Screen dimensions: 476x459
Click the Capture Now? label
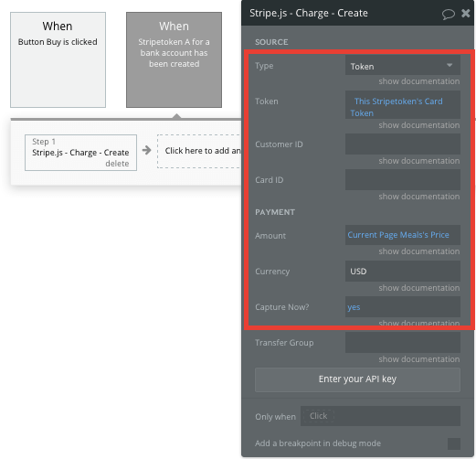[282, 307]
